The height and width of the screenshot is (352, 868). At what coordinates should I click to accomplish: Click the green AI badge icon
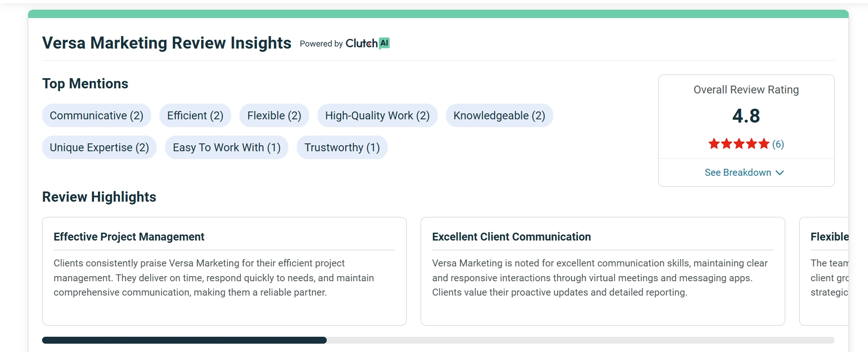point(384,43)
